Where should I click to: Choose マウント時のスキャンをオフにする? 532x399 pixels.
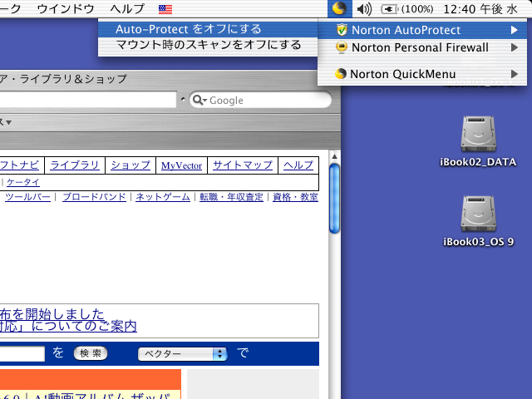208,45
